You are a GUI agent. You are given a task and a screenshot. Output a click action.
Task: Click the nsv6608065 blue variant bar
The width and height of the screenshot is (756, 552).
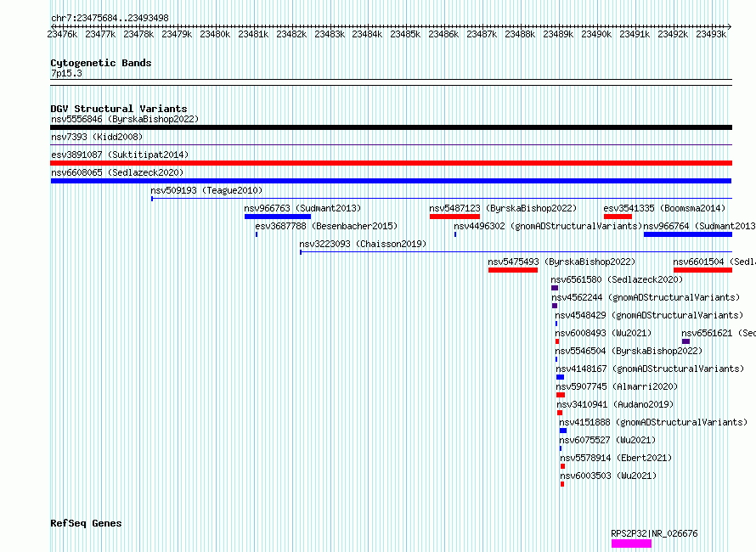tap(391, 181)
